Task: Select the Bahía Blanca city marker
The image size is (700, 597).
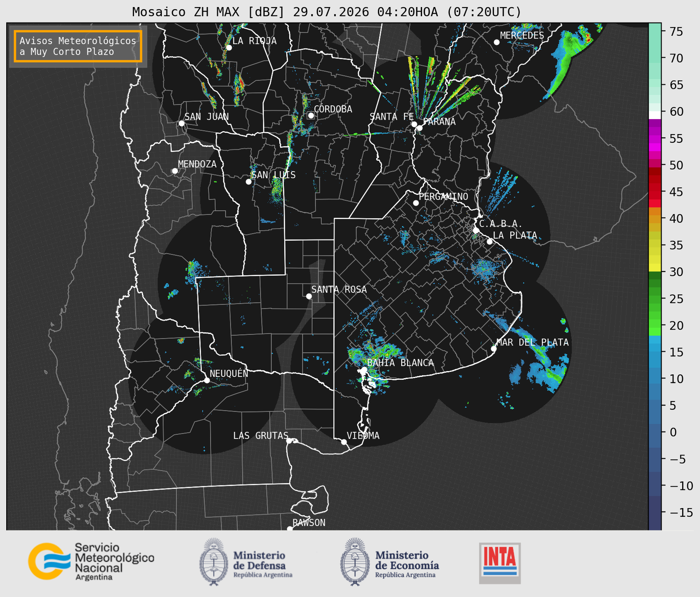Action: tap(364, 369)
